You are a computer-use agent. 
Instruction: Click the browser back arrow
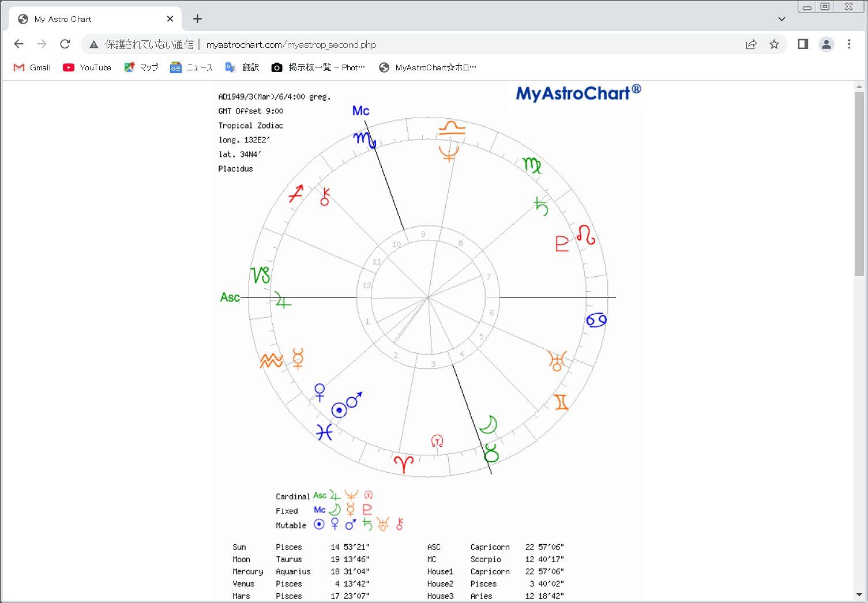click(18, 44)
